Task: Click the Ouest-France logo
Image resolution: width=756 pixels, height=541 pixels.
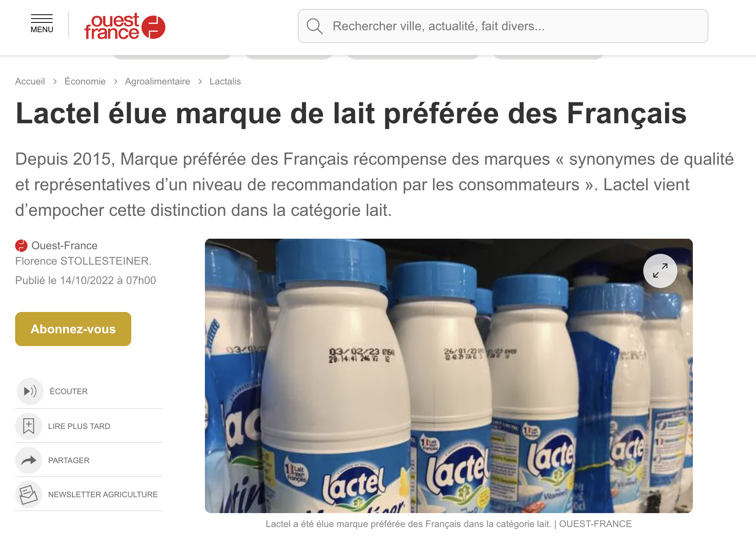Action: point(125,26)
